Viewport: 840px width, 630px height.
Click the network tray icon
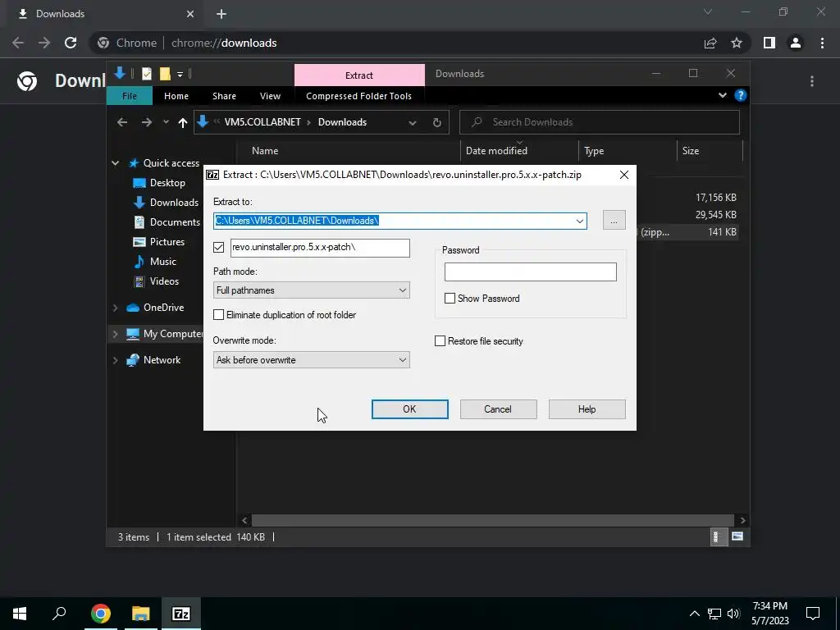pyautogui.click(x=714, y=614)
